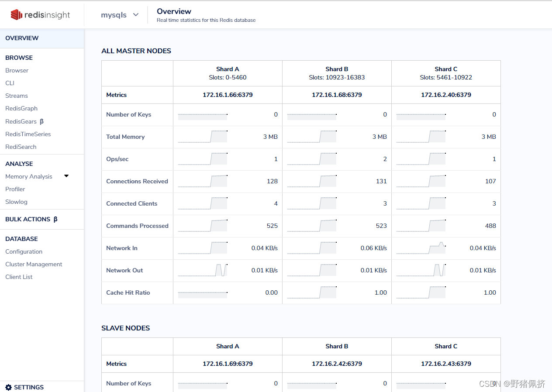The image size is (552, 392).
Task: Navigate to RedisTimeSeries
Action: coord(28,134)
